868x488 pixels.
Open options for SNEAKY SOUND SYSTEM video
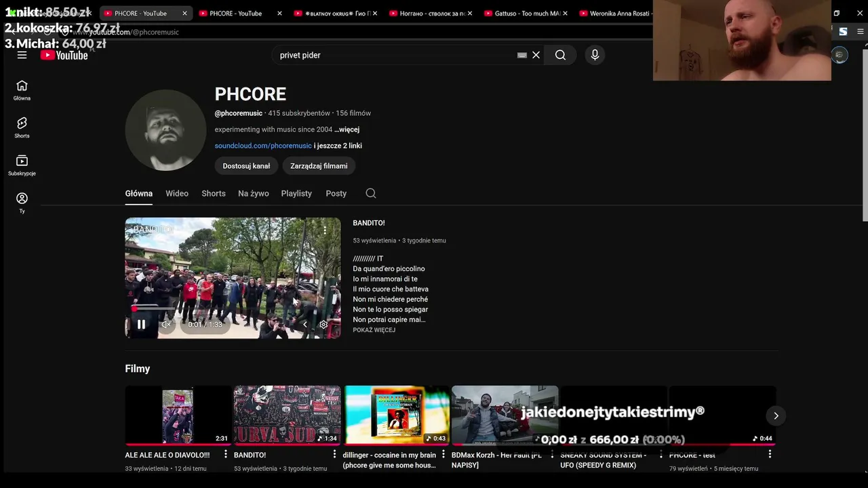coord(661,454)
